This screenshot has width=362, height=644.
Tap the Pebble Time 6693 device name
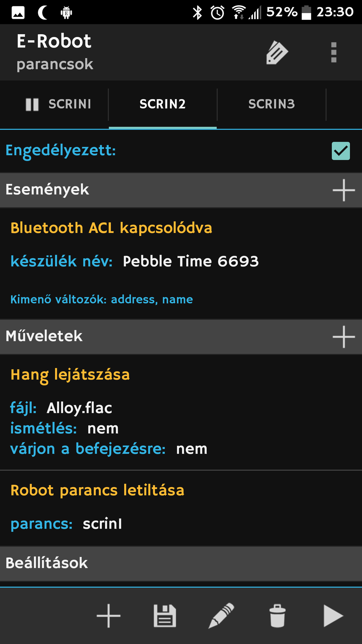[x=190, y=261]
